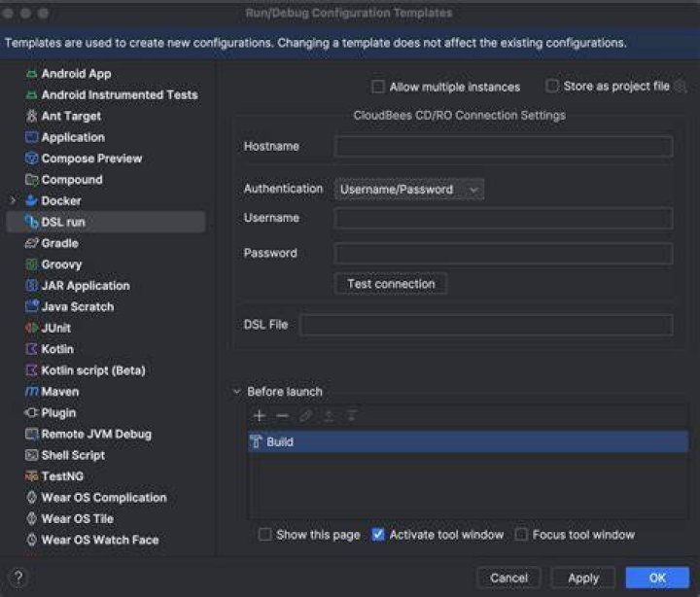Click the Shell Script icon

[31, 455]
